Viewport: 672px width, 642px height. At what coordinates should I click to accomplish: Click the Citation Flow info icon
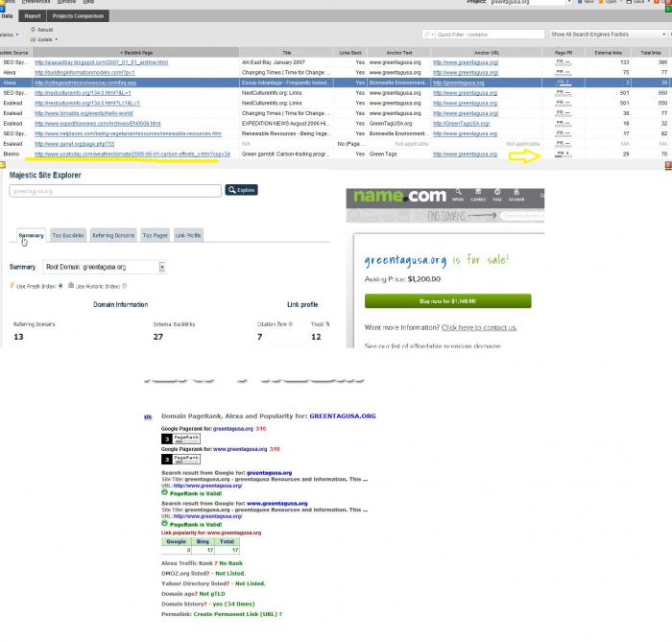[x=291, y=324]
